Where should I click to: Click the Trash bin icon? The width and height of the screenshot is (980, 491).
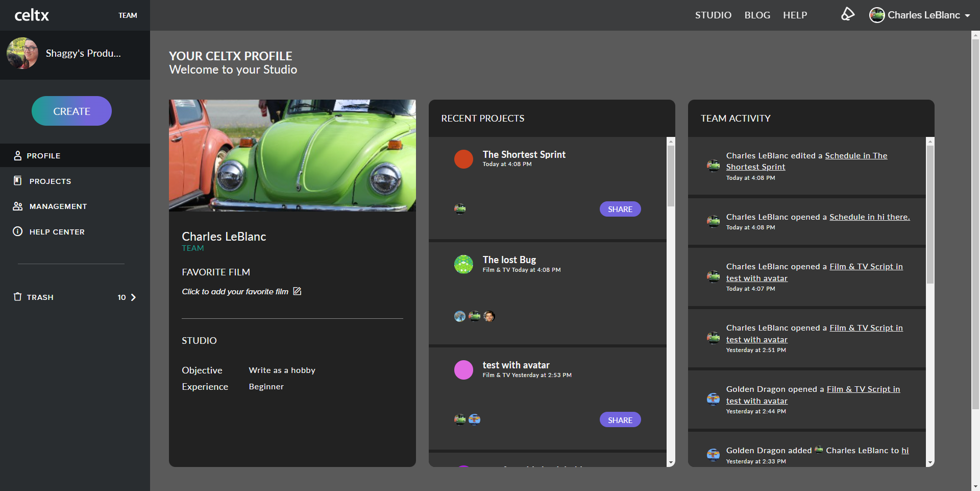click(18, 297)
